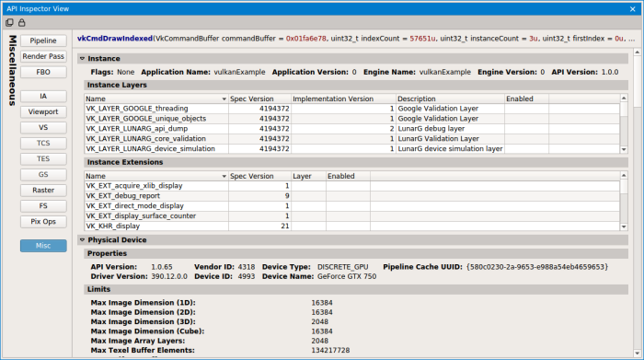Image resolution: width=644 pixels, height=360 pixels.
Task: Select VK_EXT_acquire_xlib_display extension
Action: 352,186
